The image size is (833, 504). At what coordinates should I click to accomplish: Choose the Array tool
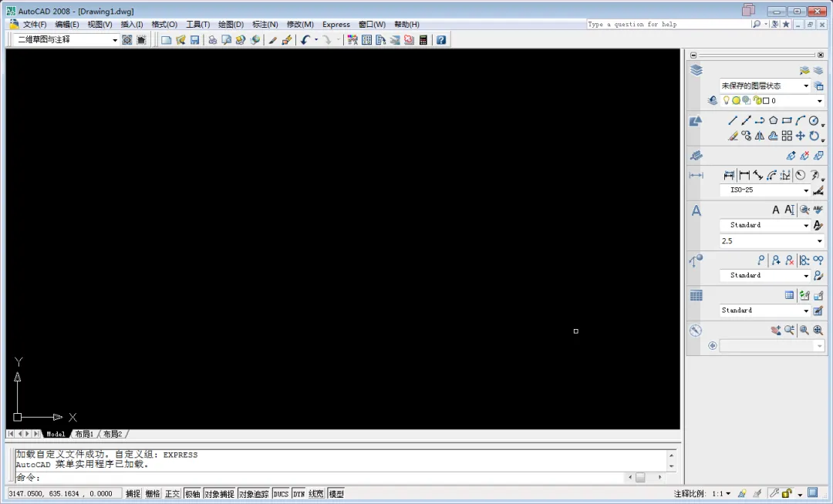tap(787, 136)
